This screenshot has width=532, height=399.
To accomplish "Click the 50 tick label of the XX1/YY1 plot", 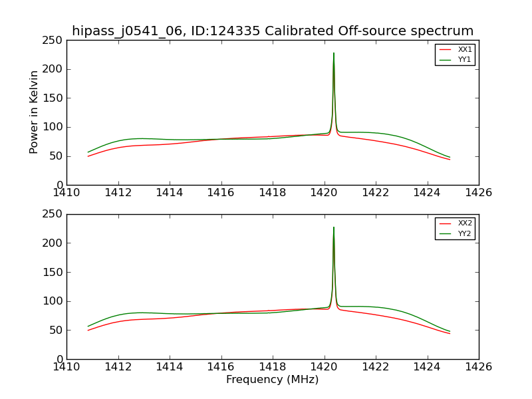I will point(56,156).
